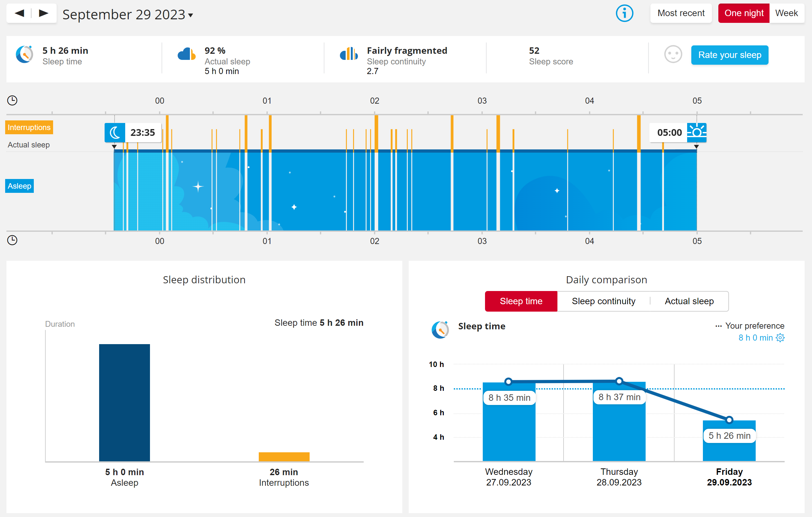The image size is (812, 517).
Task: Click the sun wake-up icon at 05:00
Action: coord(697,133)
